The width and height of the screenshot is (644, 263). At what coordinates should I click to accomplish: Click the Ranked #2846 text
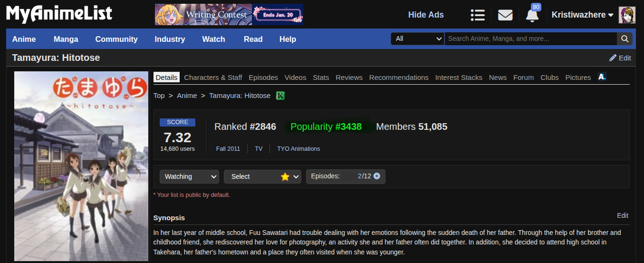pyautogui.click(x=245, y=127)
